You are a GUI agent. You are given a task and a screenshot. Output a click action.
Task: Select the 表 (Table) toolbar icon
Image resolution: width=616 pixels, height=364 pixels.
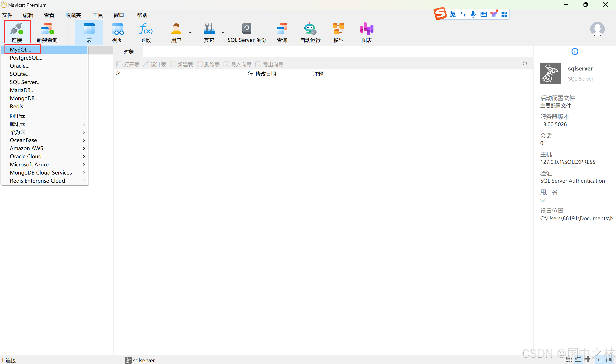89,32
